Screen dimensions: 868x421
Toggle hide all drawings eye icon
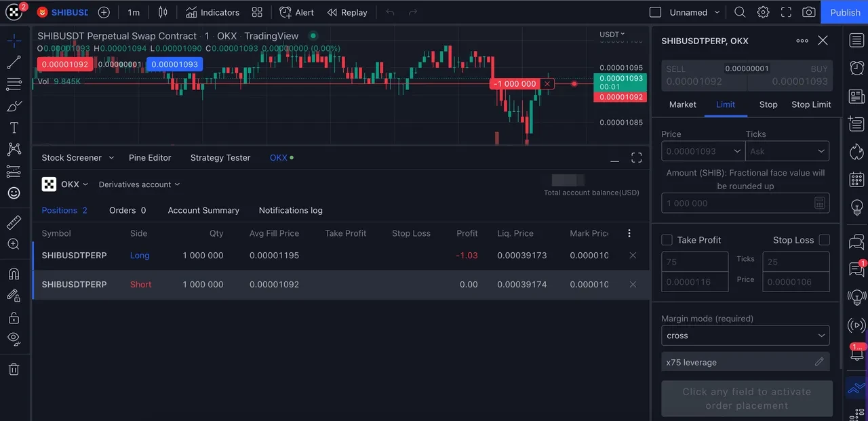(x=14, y=338)
